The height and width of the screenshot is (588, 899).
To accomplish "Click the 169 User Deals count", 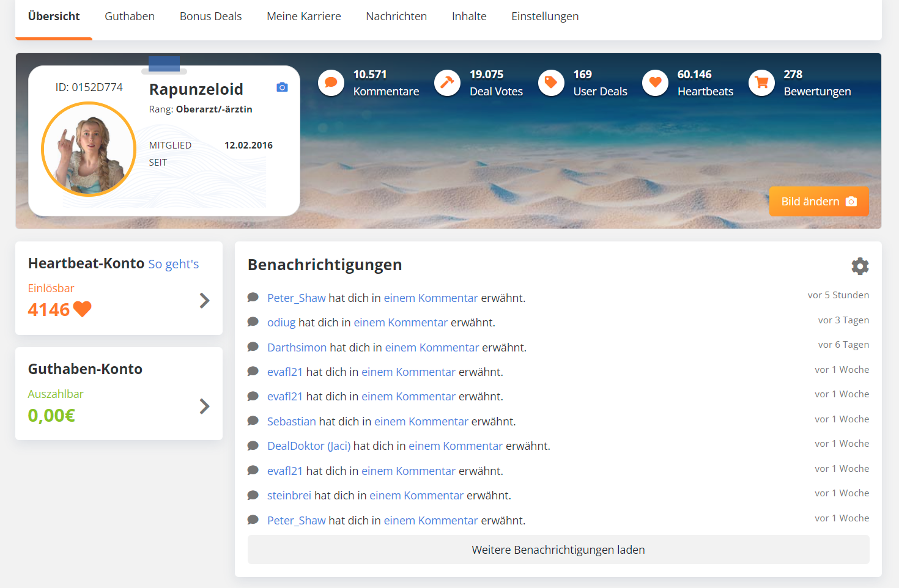I will click(583, 75).
